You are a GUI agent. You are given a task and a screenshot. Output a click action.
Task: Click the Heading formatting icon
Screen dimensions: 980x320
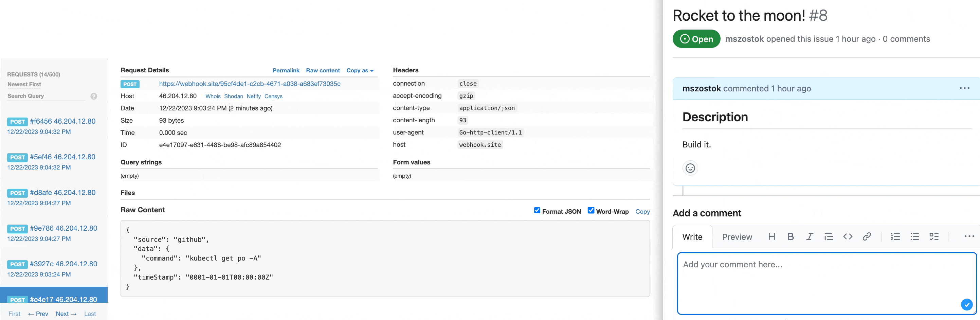pos(771,237)
